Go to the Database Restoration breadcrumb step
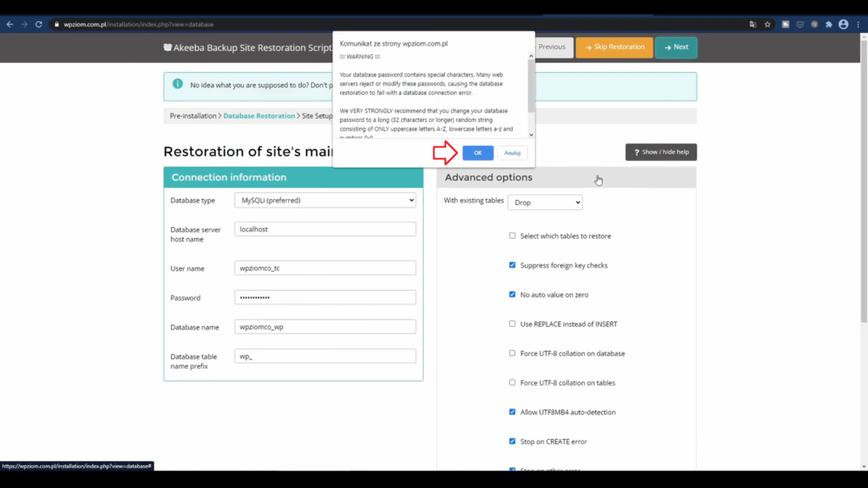The image size is (868, 488). pos(259,115)
